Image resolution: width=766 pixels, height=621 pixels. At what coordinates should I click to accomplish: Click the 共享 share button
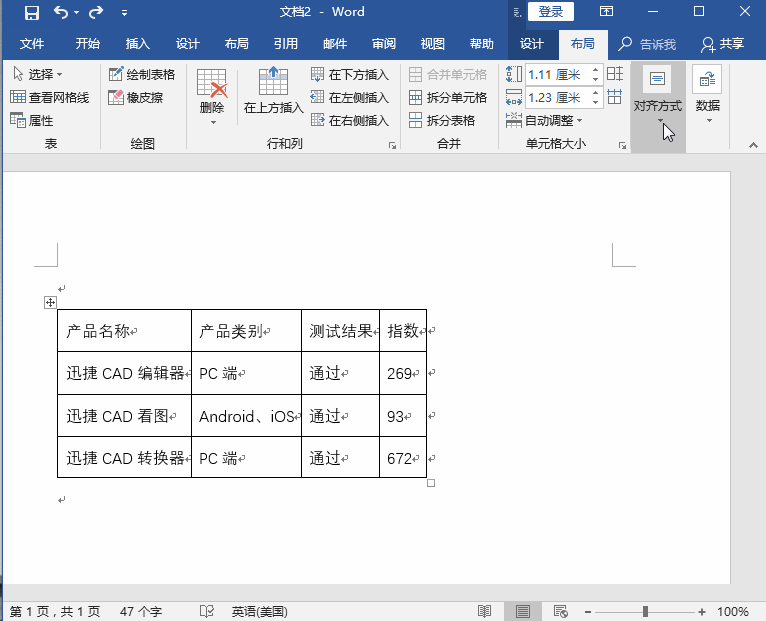point(723,44)
